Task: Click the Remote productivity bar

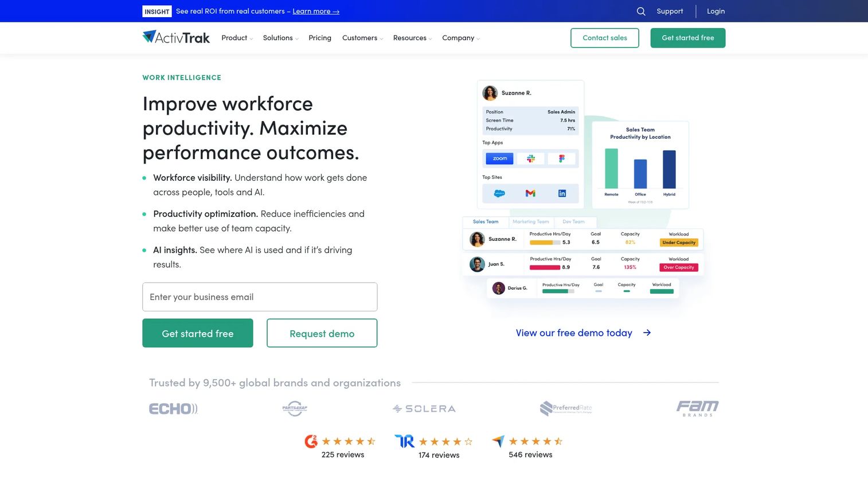Action: [x=612, y=169]
